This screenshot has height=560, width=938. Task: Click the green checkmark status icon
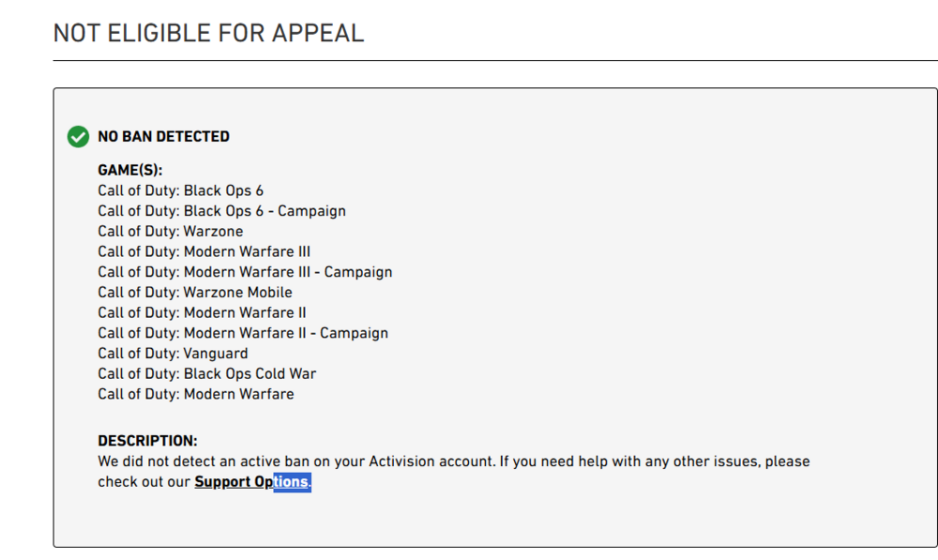point(78,136)
